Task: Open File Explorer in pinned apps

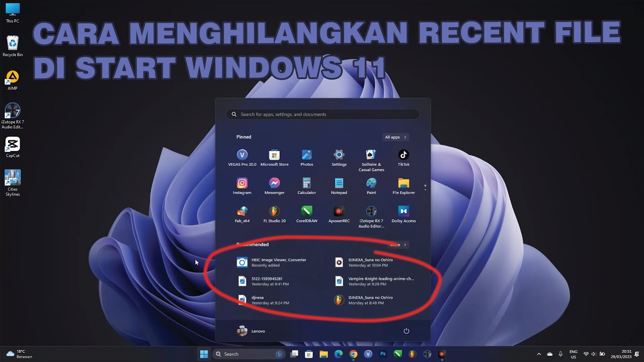Action: pyautogui.click(x=404, y=186)
